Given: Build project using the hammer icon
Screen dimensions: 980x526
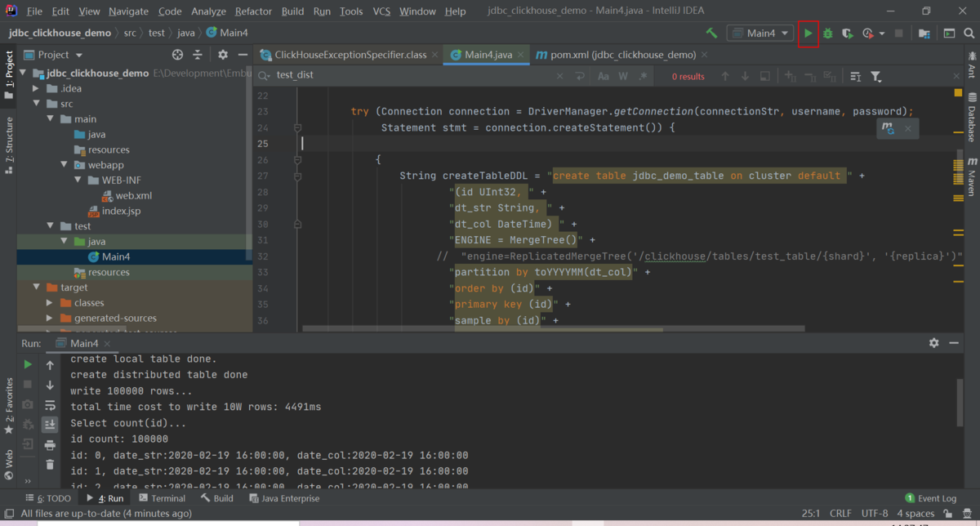Looking at the screenshot, I should (x=712, y=33).
